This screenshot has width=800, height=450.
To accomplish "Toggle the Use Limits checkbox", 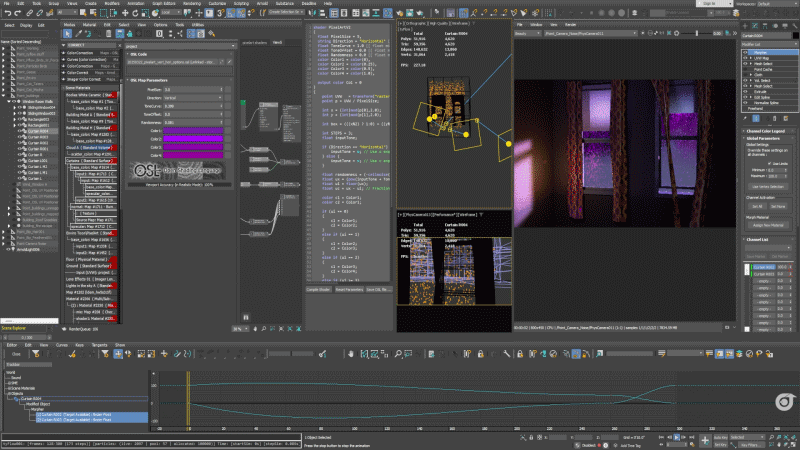I will click(x=769, y=164).
